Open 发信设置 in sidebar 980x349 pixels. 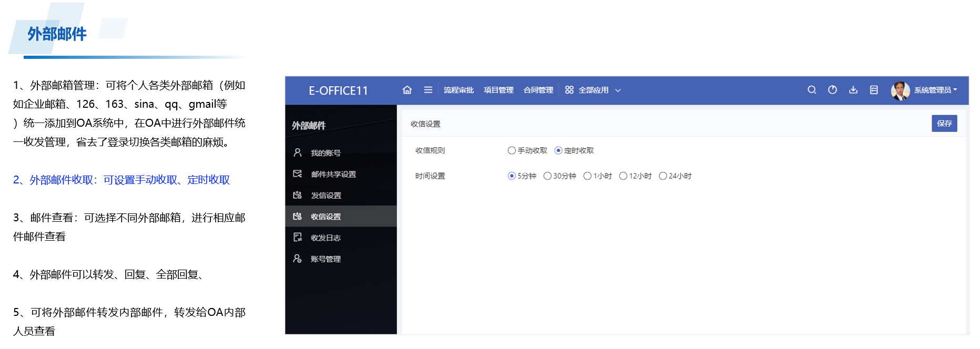pyautogui.click(x=341, y=195)
